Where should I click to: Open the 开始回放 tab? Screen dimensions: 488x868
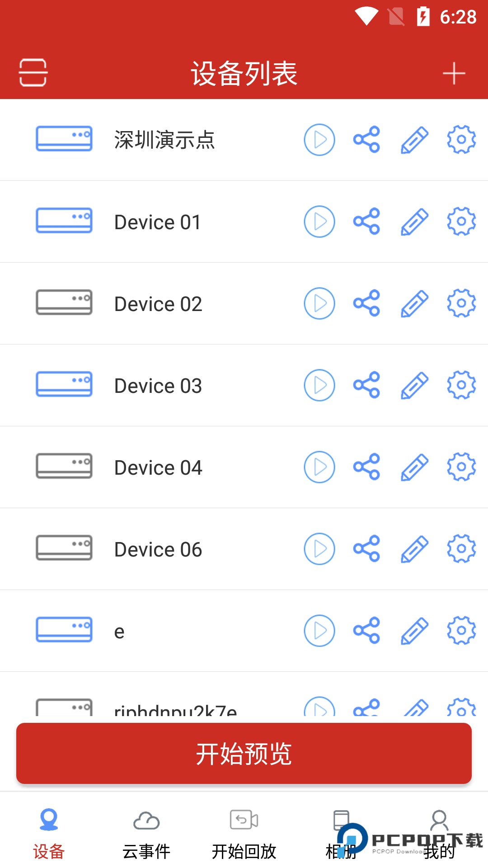pyautogui.click(x=244, y=835)
